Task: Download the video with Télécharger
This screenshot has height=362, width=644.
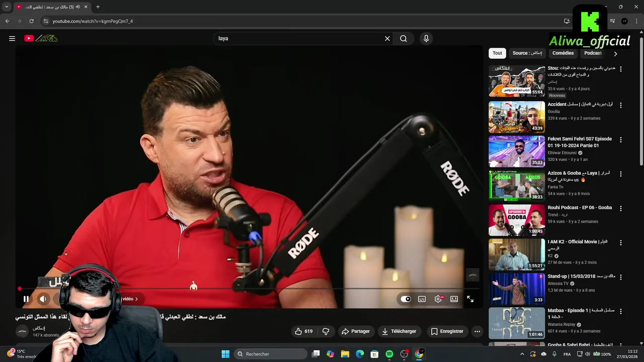Action: 399,331
